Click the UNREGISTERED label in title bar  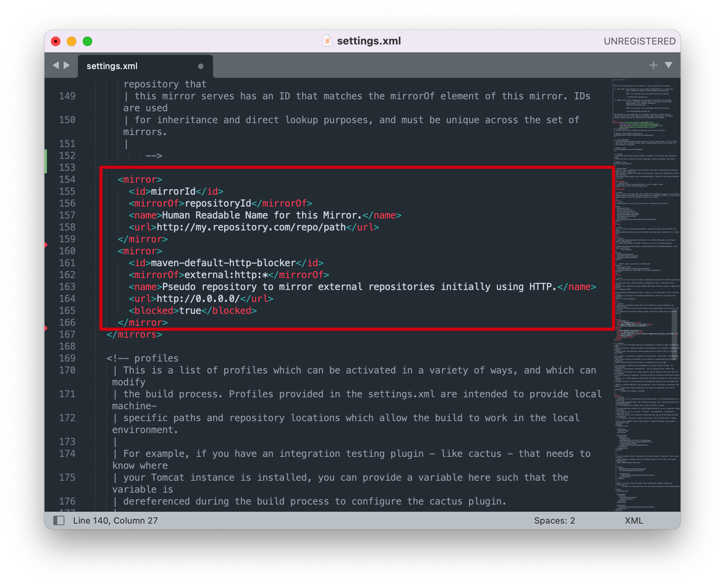tap(640, 41)
